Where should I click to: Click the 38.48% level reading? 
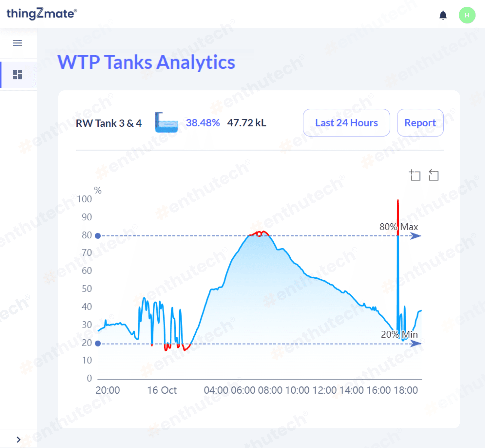tap(203, 123)
